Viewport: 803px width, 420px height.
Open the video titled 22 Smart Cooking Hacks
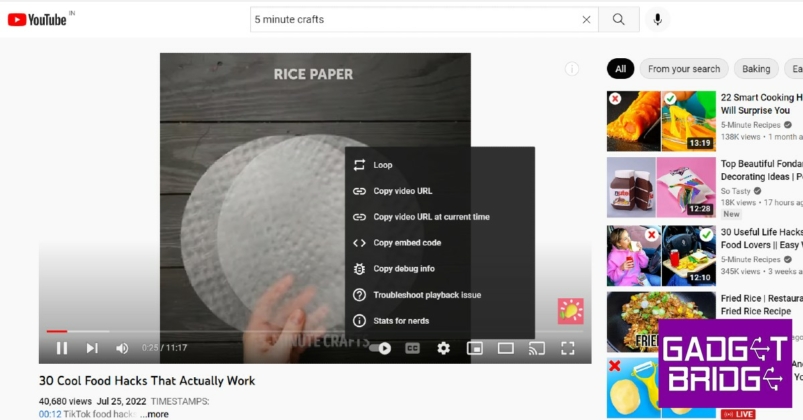point(762,104)
